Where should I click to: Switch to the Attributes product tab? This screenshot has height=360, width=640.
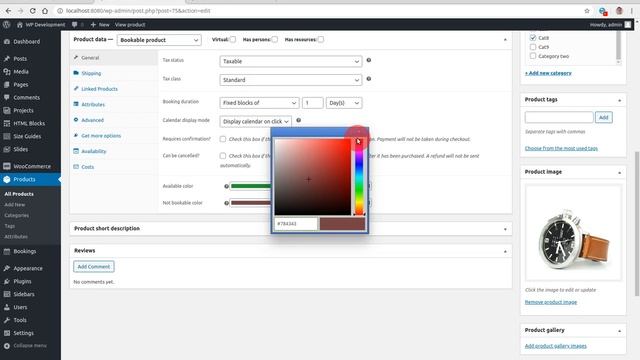(114, 104)
